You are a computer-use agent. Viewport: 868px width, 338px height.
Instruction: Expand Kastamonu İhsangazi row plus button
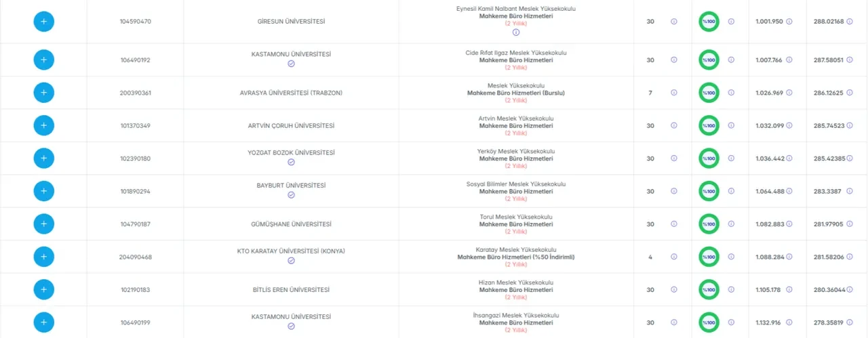[x=43, y=322]
